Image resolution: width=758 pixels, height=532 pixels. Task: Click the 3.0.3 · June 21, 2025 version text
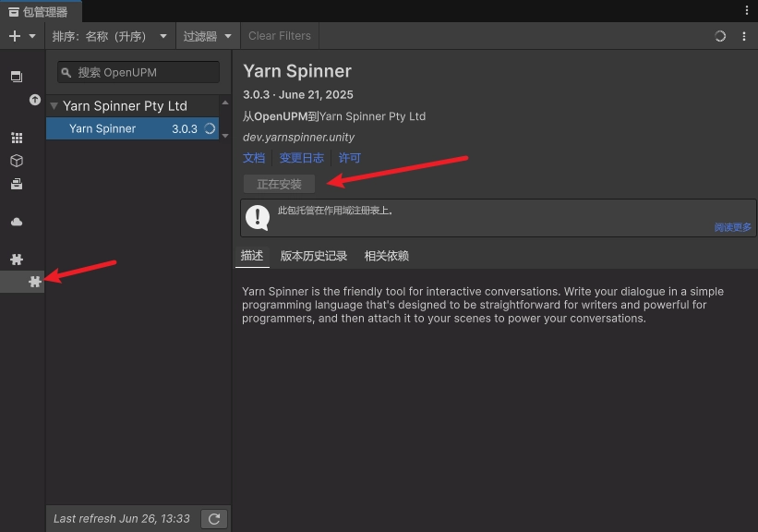(x=298, y=95)
